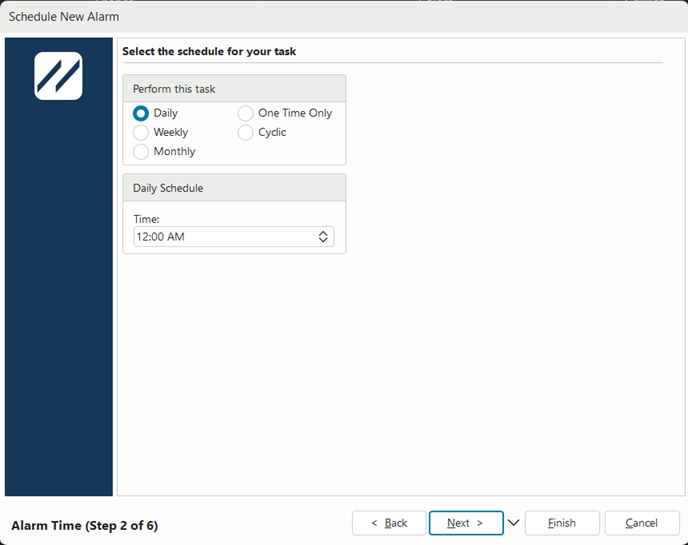
Task: Cancel the alarm scheduling wizard
Action: click(642, 523)
